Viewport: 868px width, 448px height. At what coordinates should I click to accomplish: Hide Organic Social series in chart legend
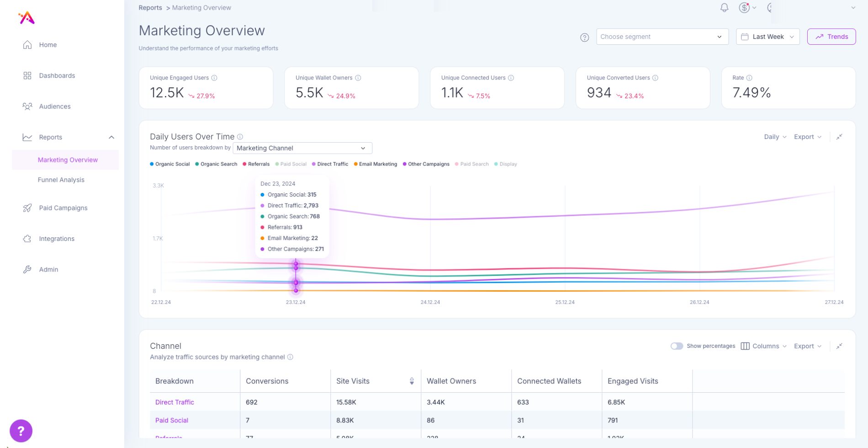(172, 164)
